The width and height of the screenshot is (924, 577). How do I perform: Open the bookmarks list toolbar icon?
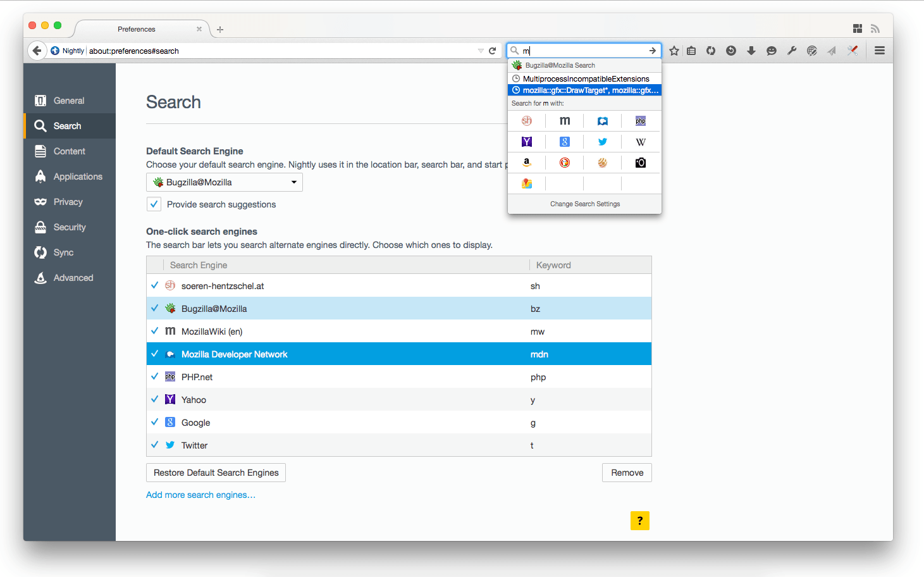pos(691,51)
